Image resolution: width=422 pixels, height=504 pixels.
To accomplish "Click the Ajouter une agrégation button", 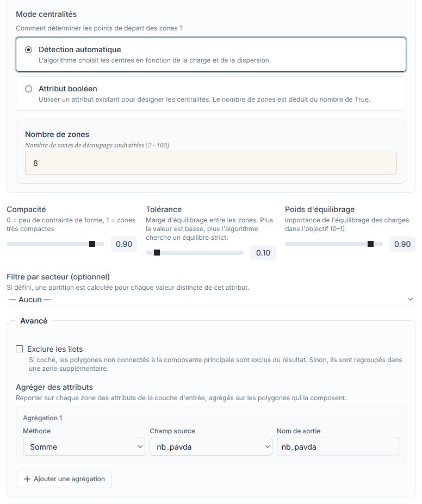I will 64,479.
